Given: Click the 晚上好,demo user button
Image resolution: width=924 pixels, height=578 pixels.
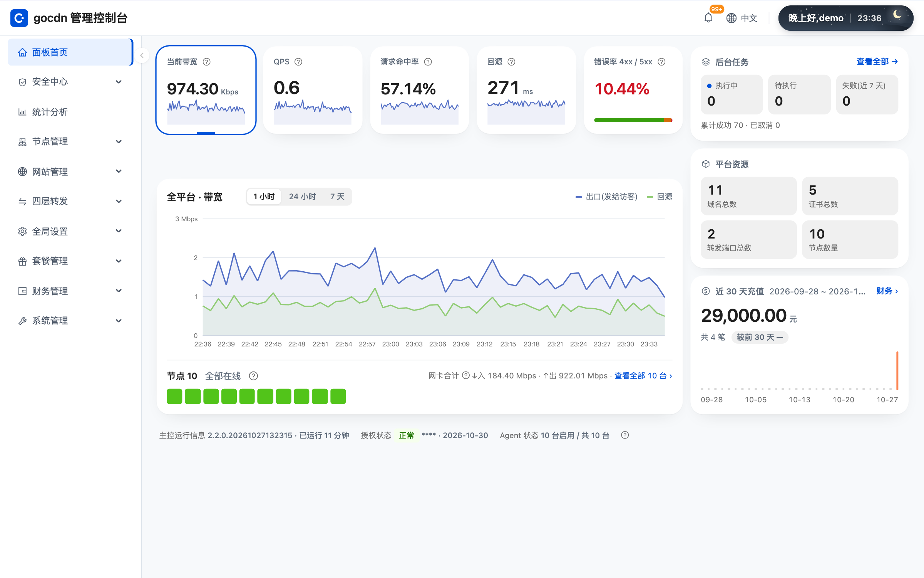Looking at the screenshot, I should click(845, 18).
